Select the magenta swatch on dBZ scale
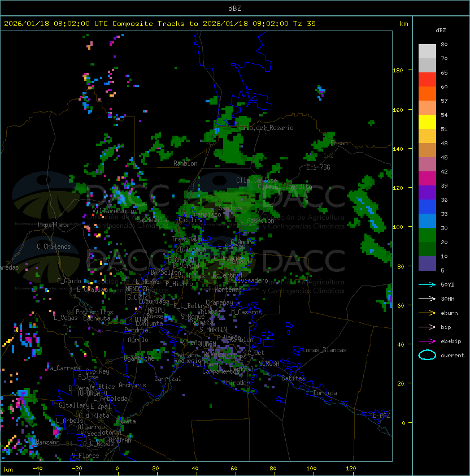Screen dimensions: 470x476 [x=427, y=179]
